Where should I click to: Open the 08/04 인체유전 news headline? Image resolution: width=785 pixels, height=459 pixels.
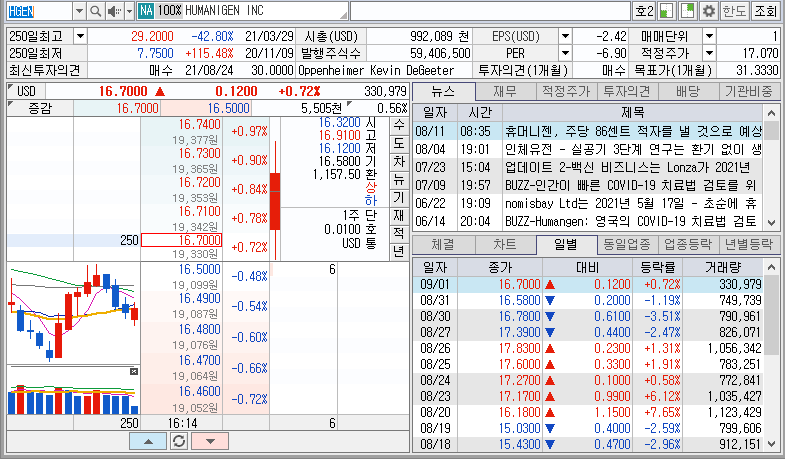coord(633,149)
